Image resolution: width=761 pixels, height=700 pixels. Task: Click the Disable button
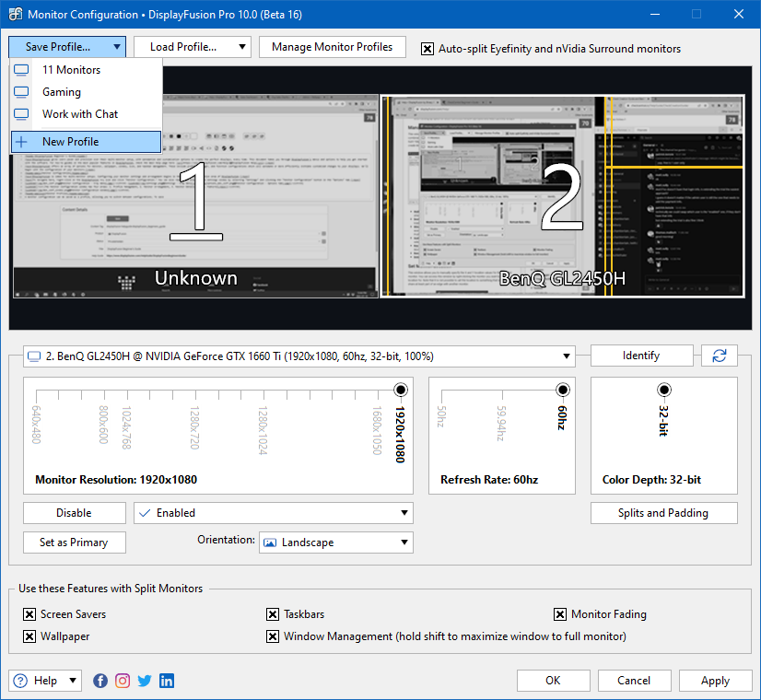[x=75, y=513]
